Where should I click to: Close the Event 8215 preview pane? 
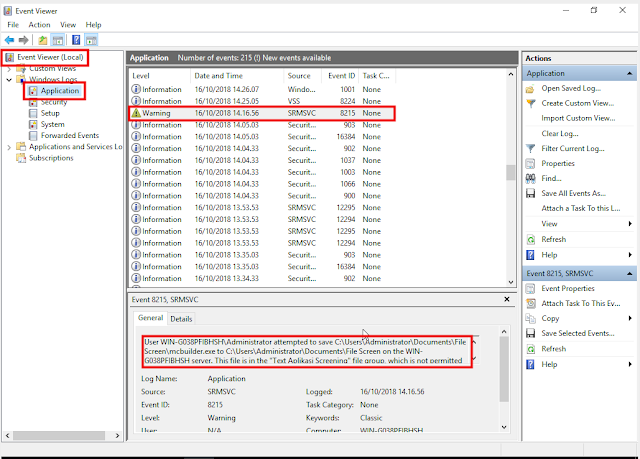(x=507, y=299)
